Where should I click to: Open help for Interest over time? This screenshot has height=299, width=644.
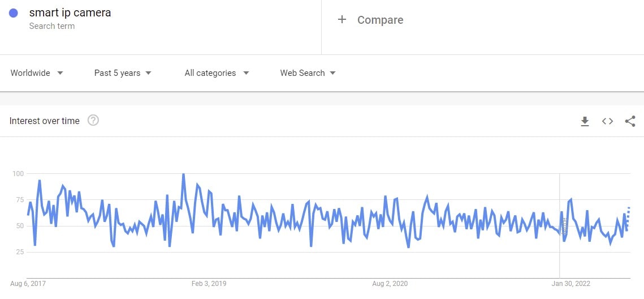tap(93, 121)
